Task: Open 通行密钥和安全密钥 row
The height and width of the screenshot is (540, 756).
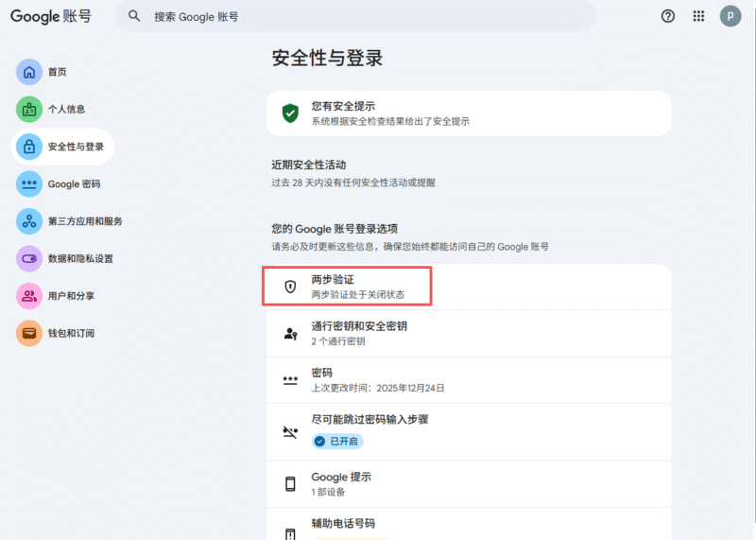Action: pos(469,334)
